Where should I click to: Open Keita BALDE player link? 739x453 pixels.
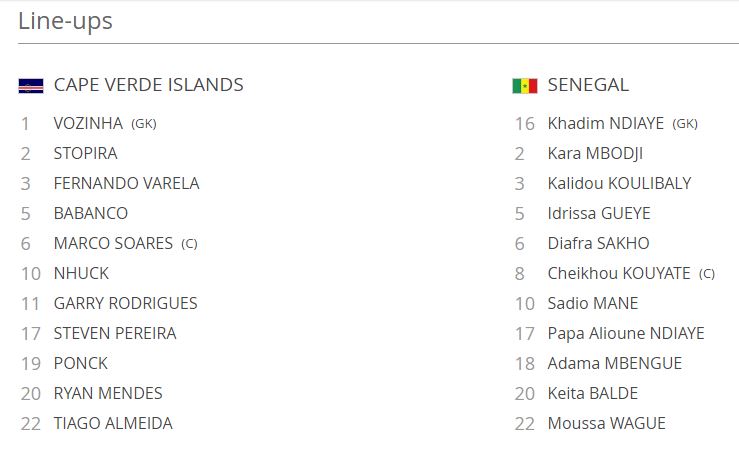[x=593, y=393]
